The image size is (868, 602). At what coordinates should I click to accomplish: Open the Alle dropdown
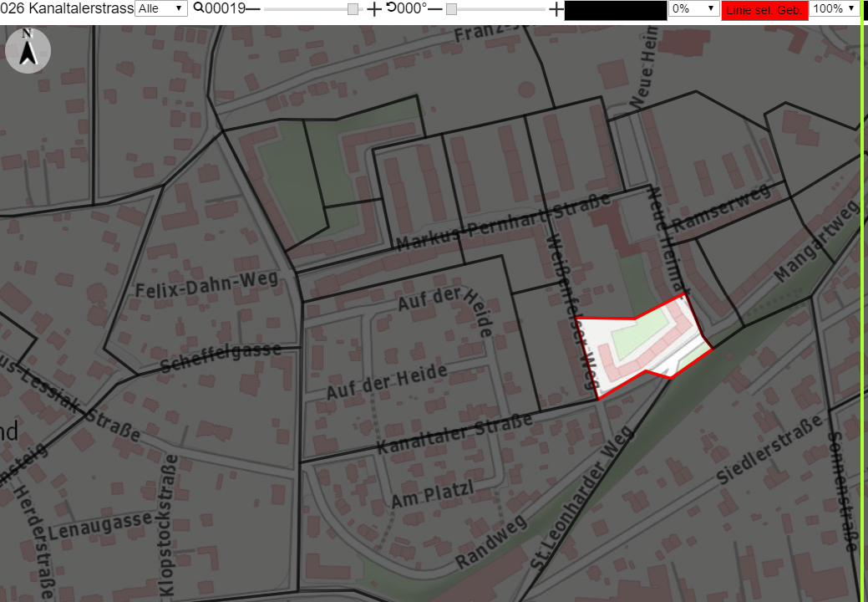[161, 8]
